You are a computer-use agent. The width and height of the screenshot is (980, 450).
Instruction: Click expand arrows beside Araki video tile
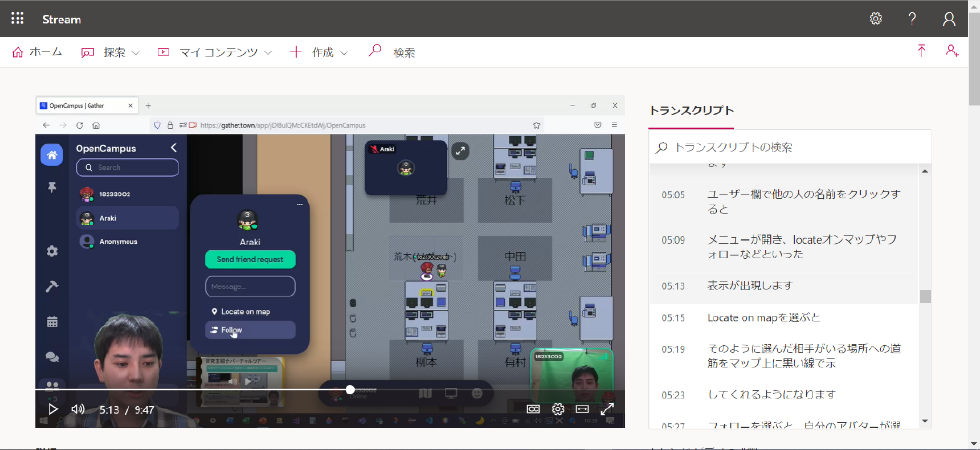click(x=461, y=150)
